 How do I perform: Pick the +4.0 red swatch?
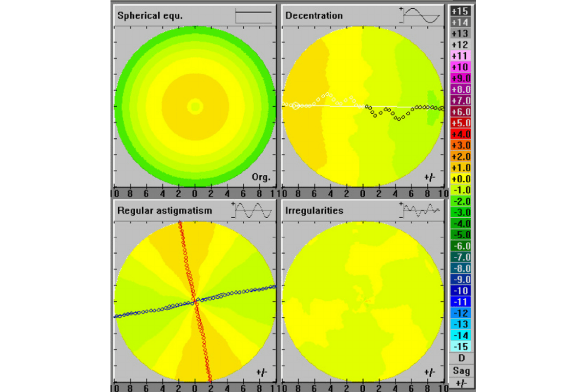pyautogui.click(x=460, y=134)
